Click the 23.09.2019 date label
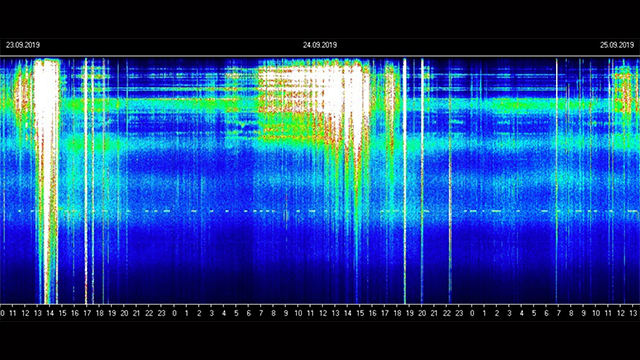The width and height of the screenshot is (640, 360). (x=23, y=45)
